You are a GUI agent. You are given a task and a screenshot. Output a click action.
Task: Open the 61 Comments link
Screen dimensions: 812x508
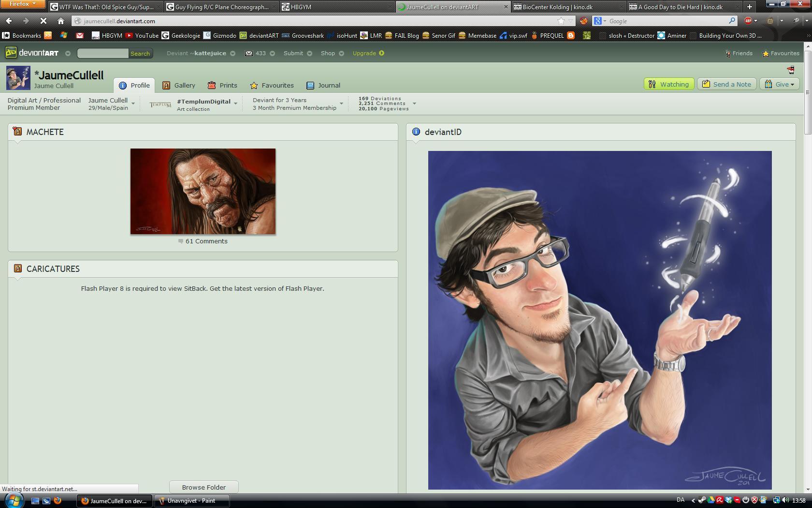tap(203, 241)
